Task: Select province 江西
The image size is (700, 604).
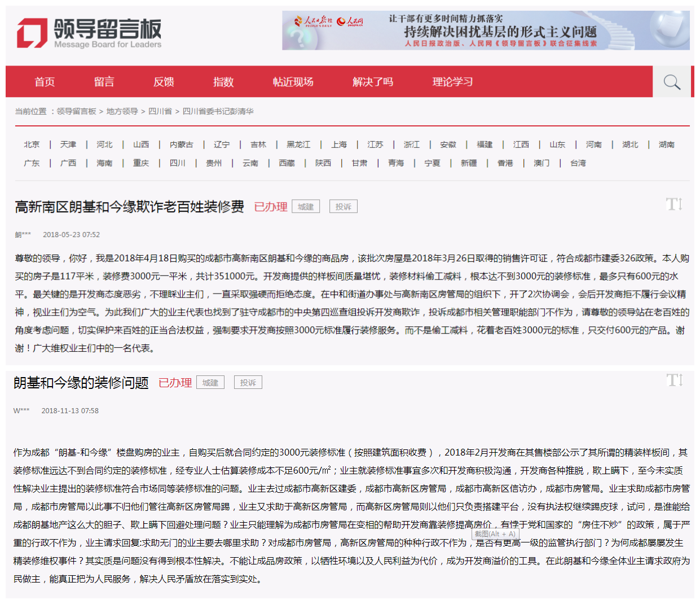Action: (x=521, y=145)
